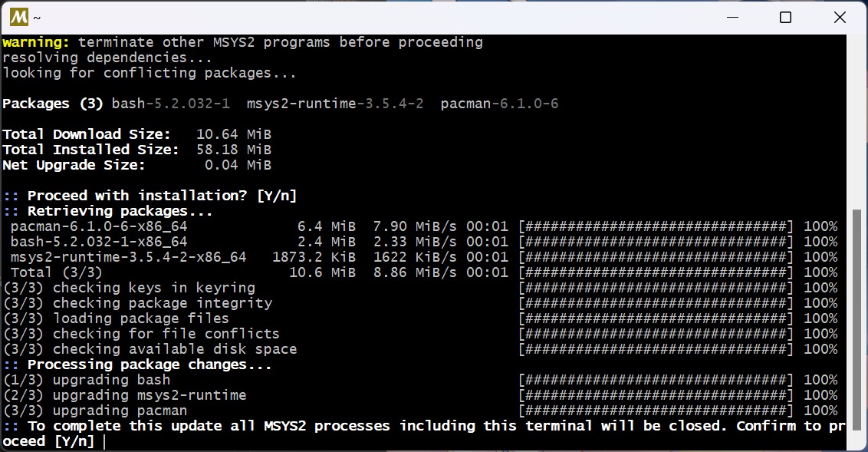Click the "(3/3) upgrading pacman" line
The height and width of the screenshot is (452, 868).
[95, 411]
